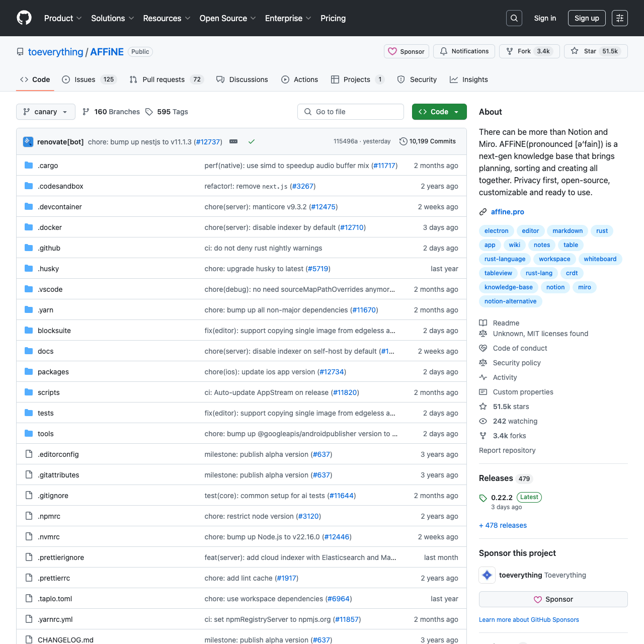Open the canary branch selector
The width and height of the screenshot is (644, 644).
[46, 112]
